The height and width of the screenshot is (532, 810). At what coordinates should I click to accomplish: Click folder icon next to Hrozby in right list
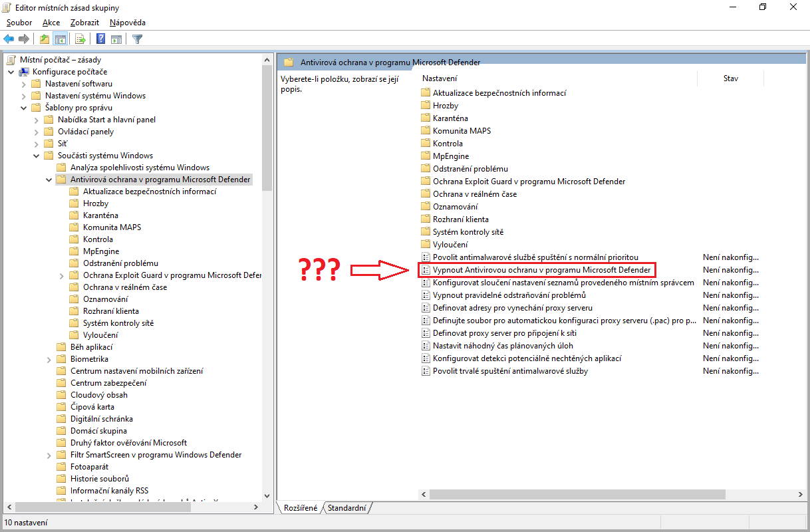426,105
